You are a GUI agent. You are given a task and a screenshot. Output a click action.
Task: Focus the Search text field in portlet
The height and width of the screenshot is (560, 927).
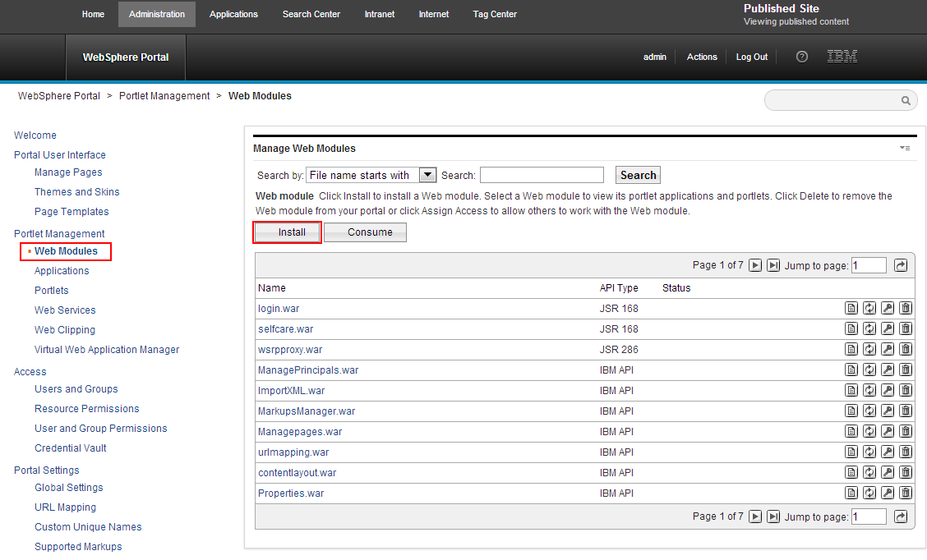(542, 175)
